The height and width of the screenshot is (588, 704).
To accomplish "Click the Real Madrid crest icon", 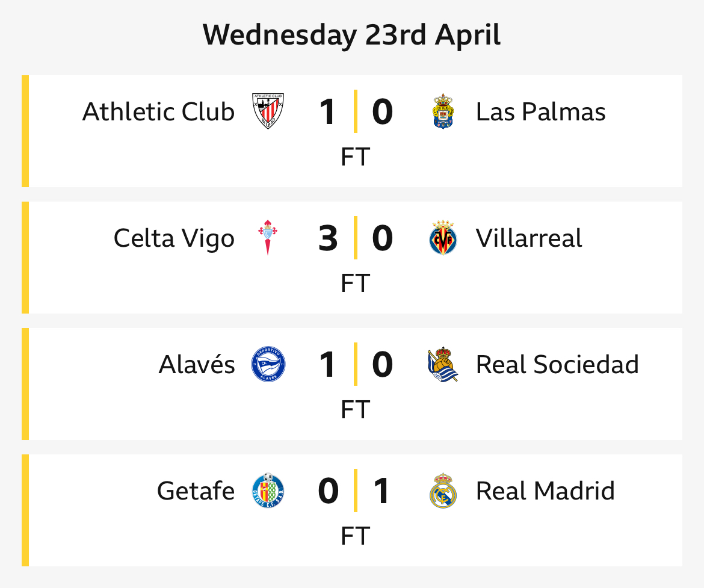I will (x=443, y=491).
